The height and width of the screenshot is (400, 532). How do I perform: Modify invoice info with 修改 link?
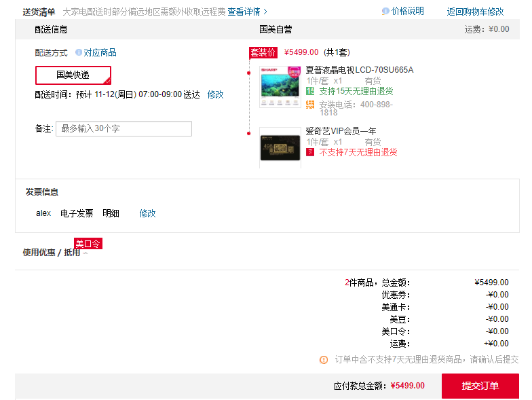point(148,213)
